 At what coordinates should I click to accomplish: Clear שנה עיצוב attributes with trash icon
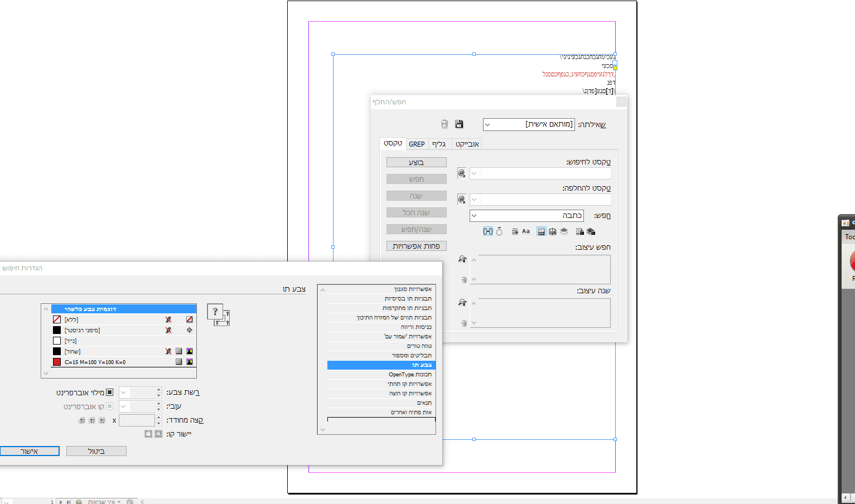point(464,323)
